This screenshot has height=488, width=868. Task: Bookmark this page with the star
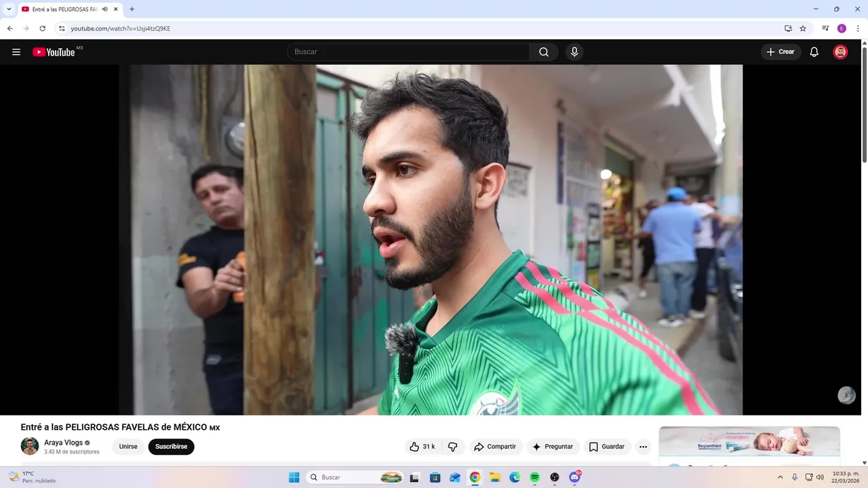(803, 28)
